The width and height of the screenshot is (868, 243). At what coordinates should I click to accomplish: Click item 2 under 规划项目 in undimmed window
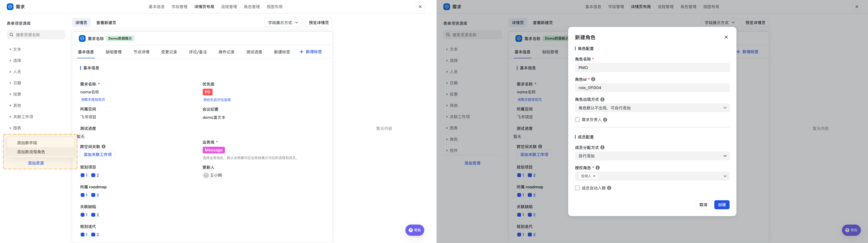(95, 175)
